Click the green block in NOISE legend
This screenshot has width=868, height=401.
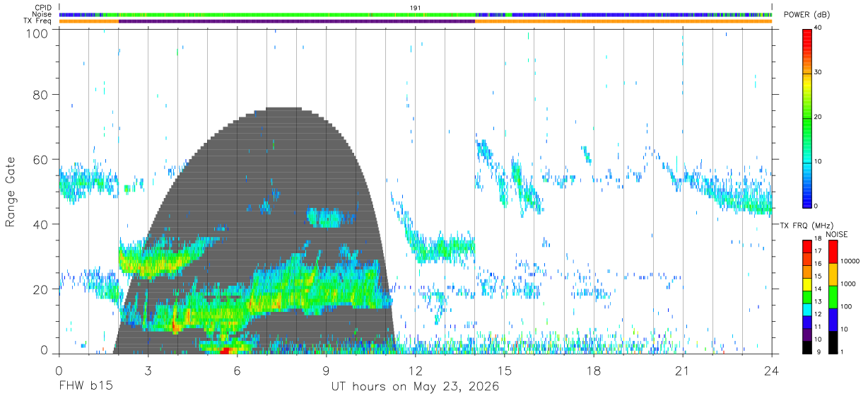(833, 296)
